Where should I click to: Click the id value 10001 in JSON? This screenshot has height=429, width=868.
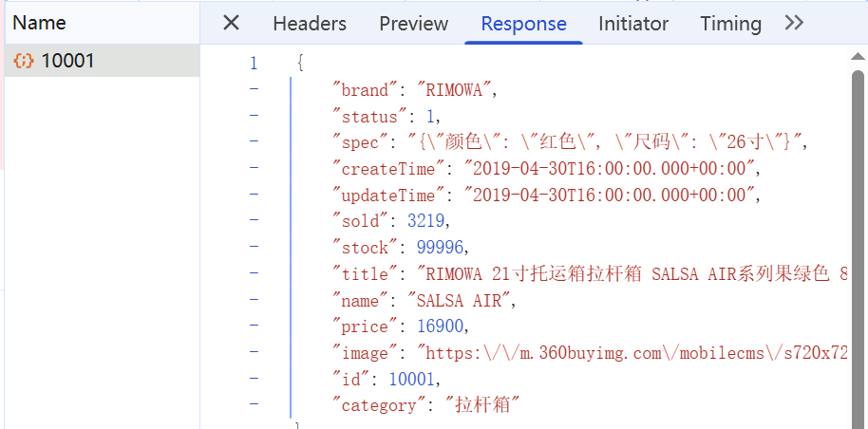(x=412, y=379)
